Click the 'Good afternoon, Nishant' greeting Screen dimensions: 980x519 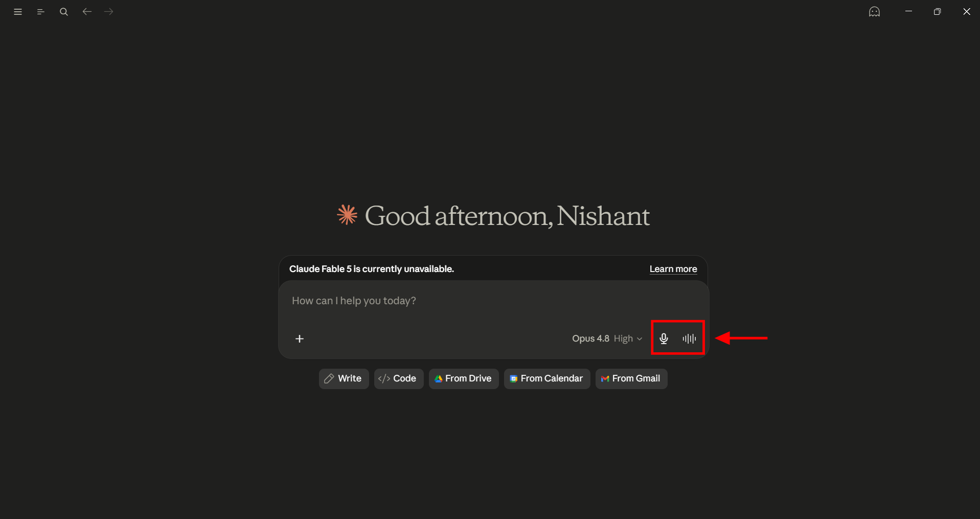pos(507,216)
